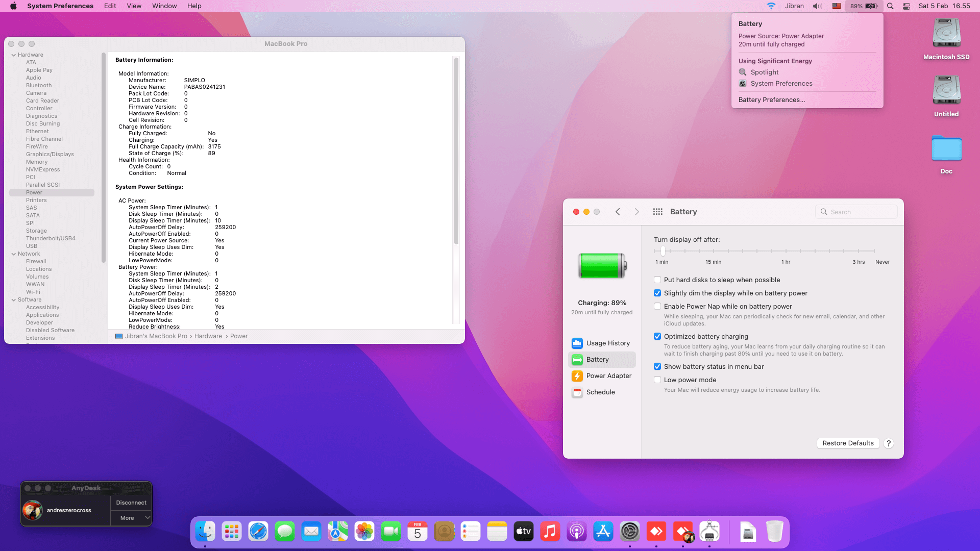Select Applications under Software
The height and width of the screenshot is (551, 980).
[42, 315]
